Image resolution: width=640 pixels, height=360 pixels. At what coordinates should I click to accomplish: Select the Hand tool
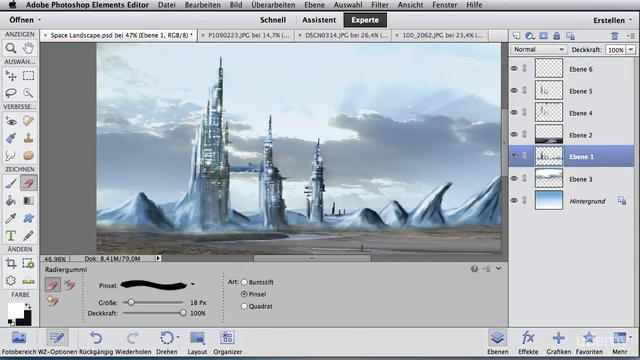[28, 48]
